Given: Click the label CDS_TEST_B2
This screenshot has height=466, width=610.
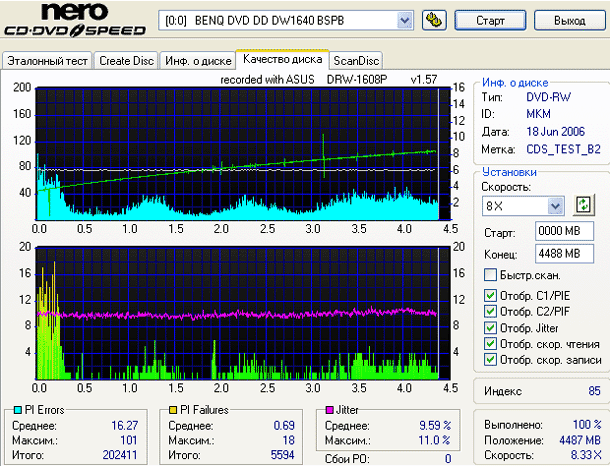Looking at the screenshot, I should pyautogui.click(x=563, y=149).
